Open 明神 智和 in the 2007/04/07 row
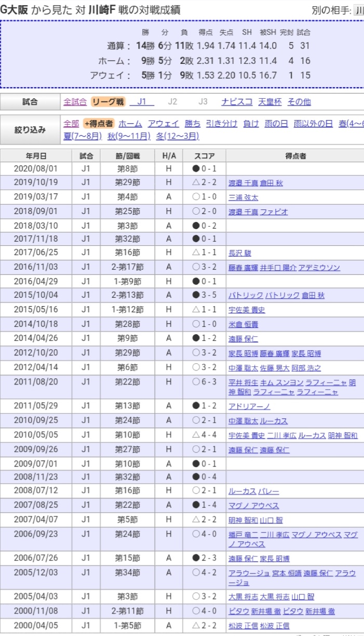 244,520
